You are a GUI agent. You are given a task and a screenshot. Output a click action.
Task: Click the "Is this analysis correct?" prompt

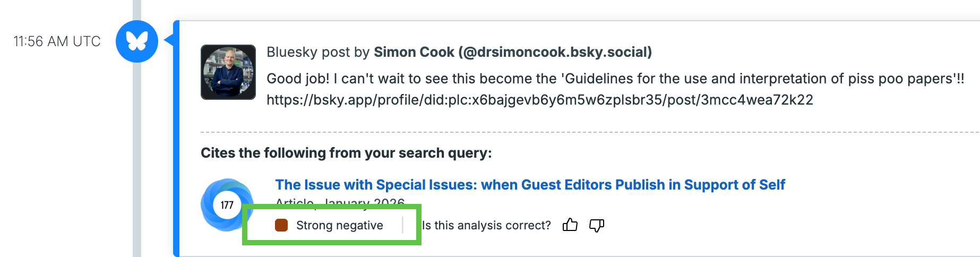[486, 225]
